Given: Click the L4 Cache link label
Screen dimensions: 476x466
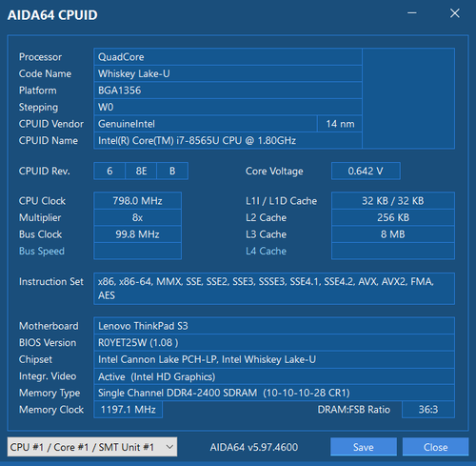Looking at the screenshot, I should (x=266, y=251).
